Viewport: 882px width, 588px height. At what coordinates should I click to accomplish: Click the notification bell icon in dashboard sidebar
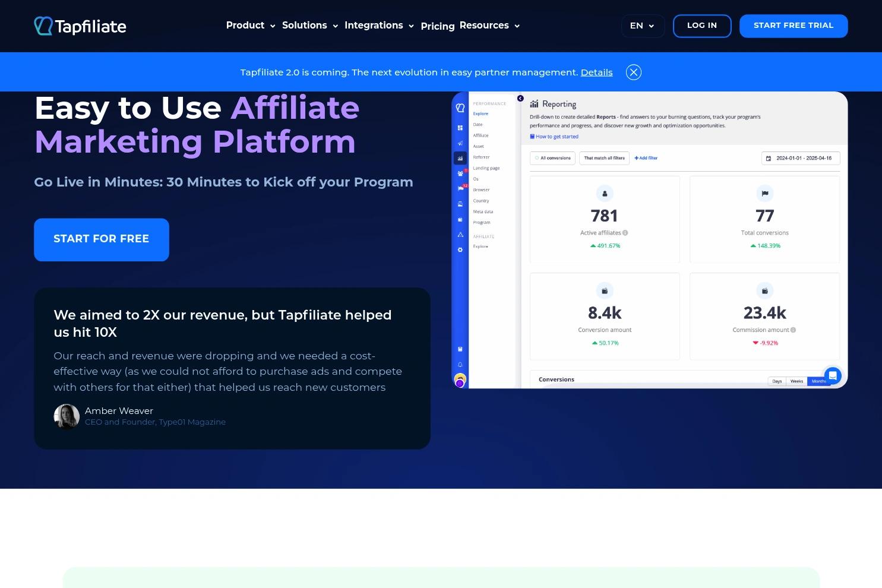click(460, 365)
